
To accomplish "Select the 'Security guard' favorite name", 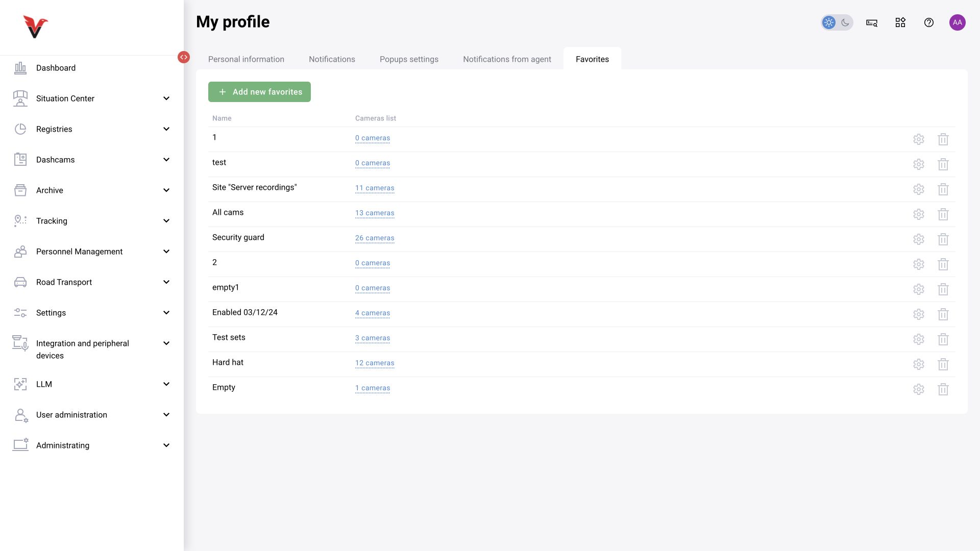I will point(238,237).
